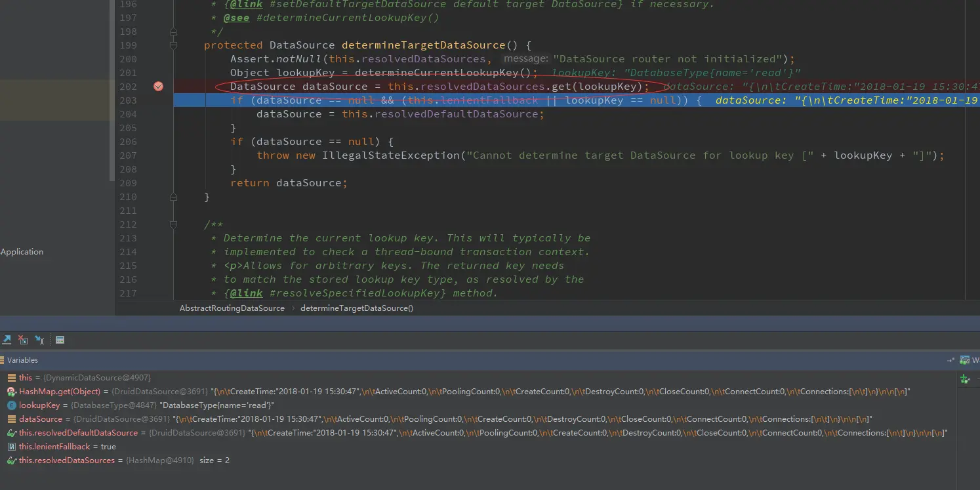Click the 'message:' parameter hint on line 200
980x490 pixels.
526,59
